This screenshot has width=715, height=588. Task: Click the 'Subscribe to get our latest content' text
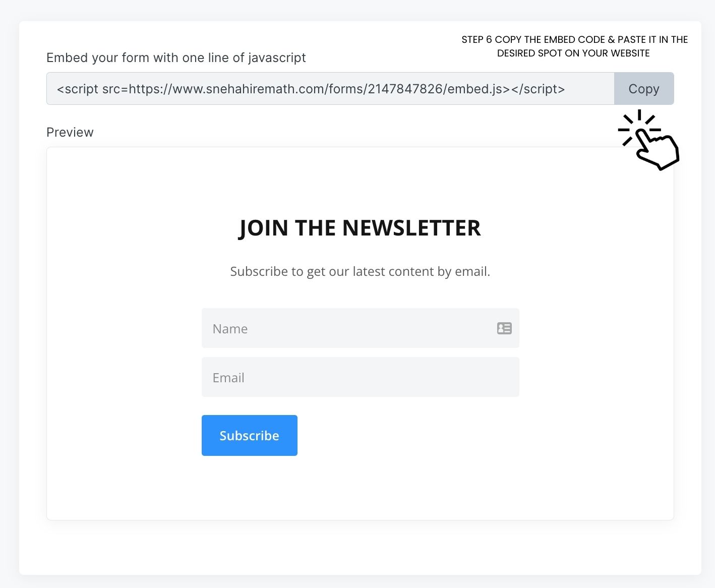click(360, 271)
